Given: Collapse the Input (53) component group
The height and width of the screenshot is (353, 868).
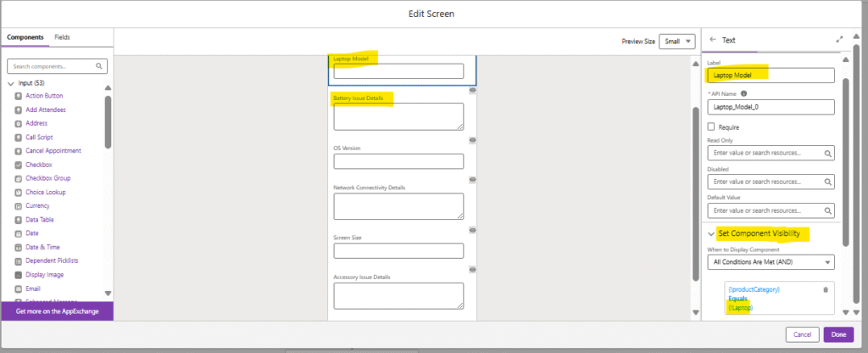Looking at the screenshot, I should pos(11,83).
